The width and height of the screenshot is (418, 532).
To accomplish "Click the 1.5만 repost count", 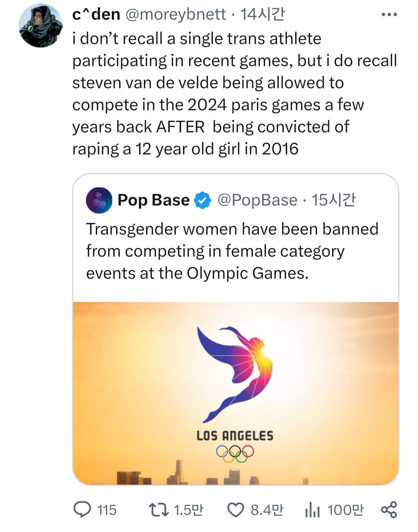I will pyautogui.click(x=188, y=510).
